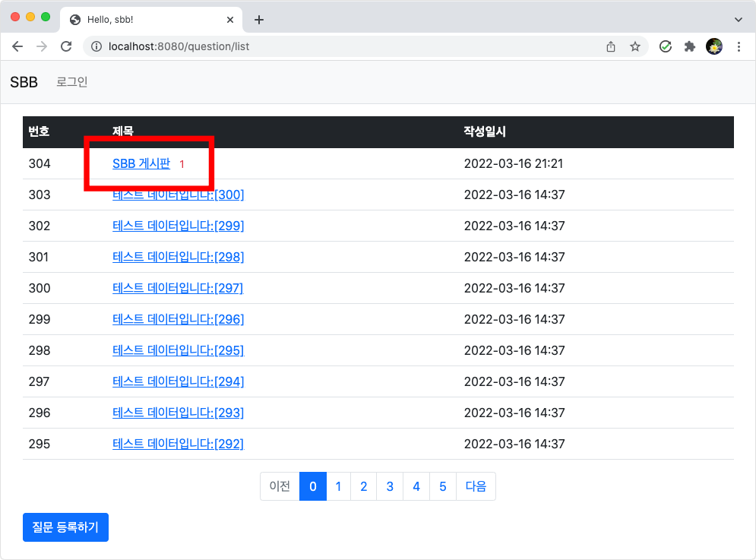Reload the current page
The image size is (756, 560).
click(66, 46)
